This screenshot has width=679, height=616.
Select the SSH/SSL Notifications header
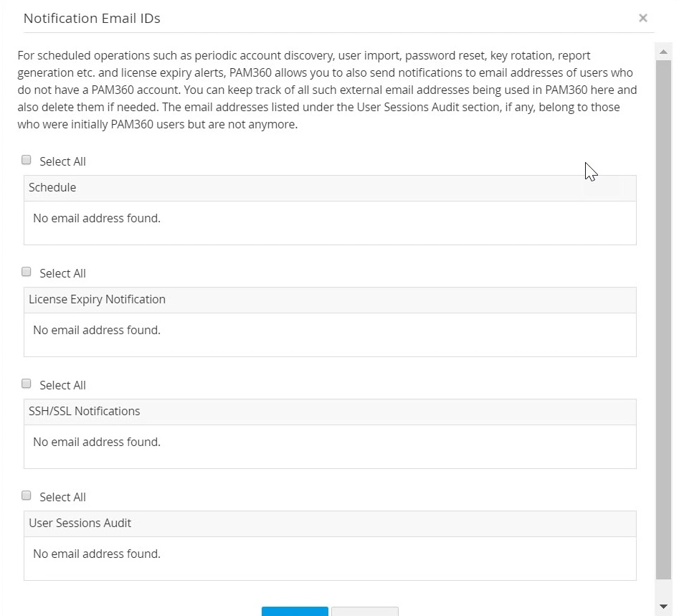point(84,411)
